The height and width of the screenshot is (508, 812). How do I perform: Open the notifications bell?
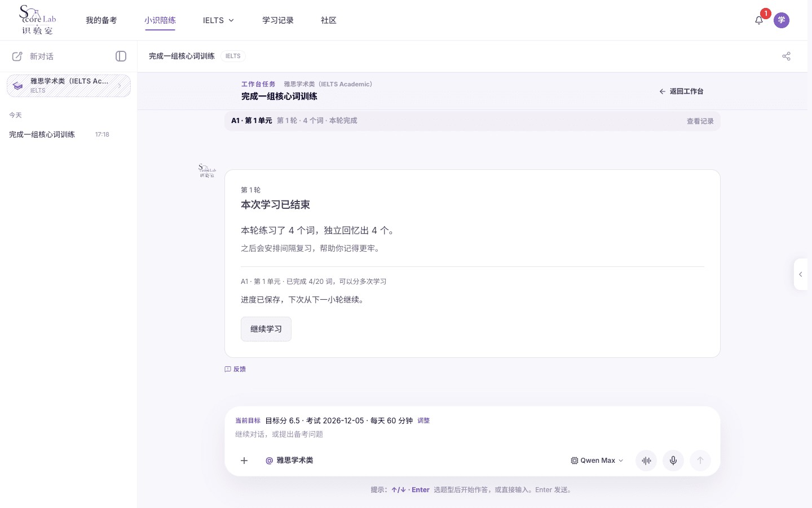pyautogui.click(x=759, y=20)
